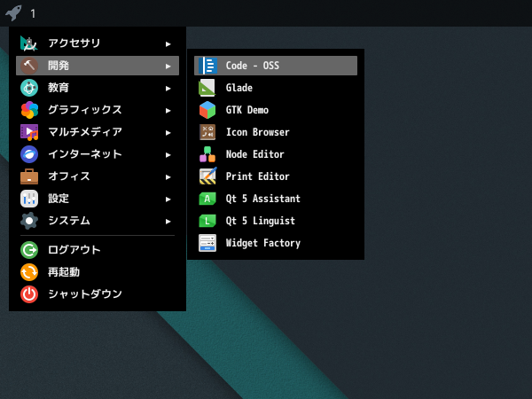The width and height of the screenshot is (532, 399).
Task: Open the グラフィックス menu category
Action: pyautogui.click(x=98, y=110)
